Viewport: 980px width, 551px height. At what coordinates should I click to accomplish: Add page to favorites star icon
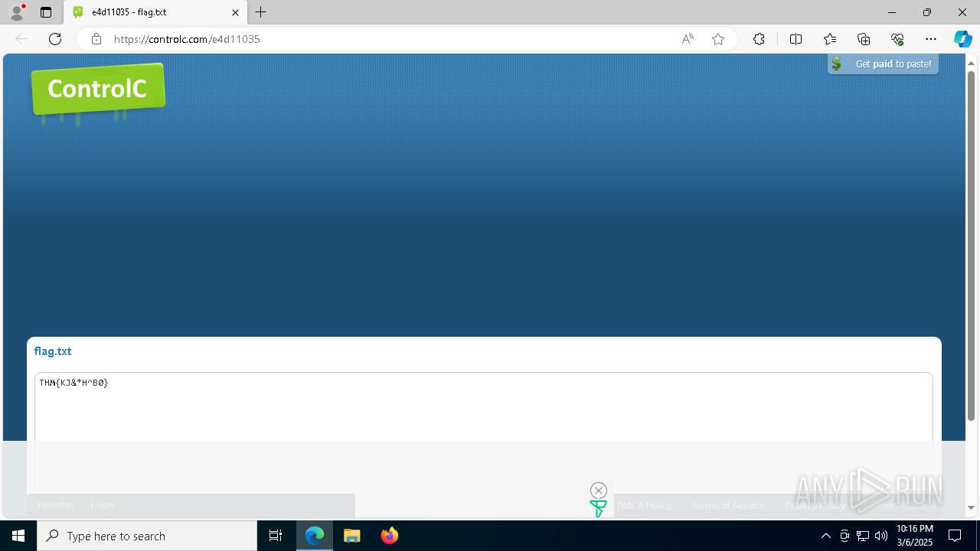pyautogui.click(x=718, y=39)
